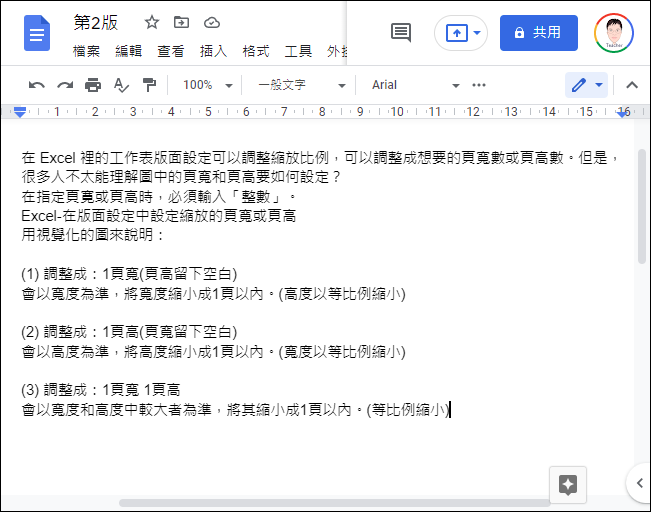
Task: Expand the side panel arrow
Action: point(639,483)
